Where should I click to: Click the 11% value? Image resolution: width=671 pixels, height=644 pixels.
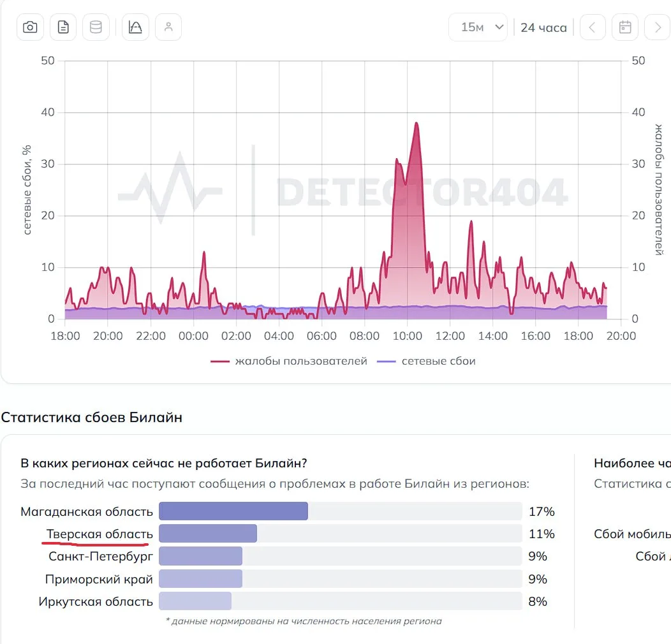[542, 534]
